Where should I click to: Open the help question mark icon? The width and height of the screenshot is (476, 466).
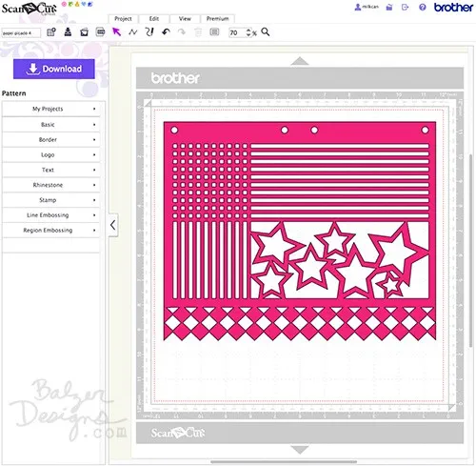tap(423, 7)
